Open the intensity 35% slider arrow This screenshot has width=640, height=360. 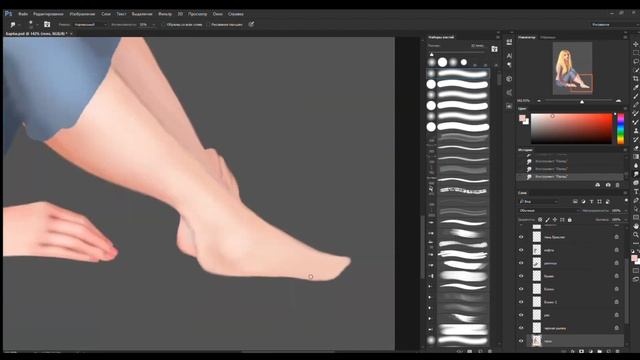(154, 24)
